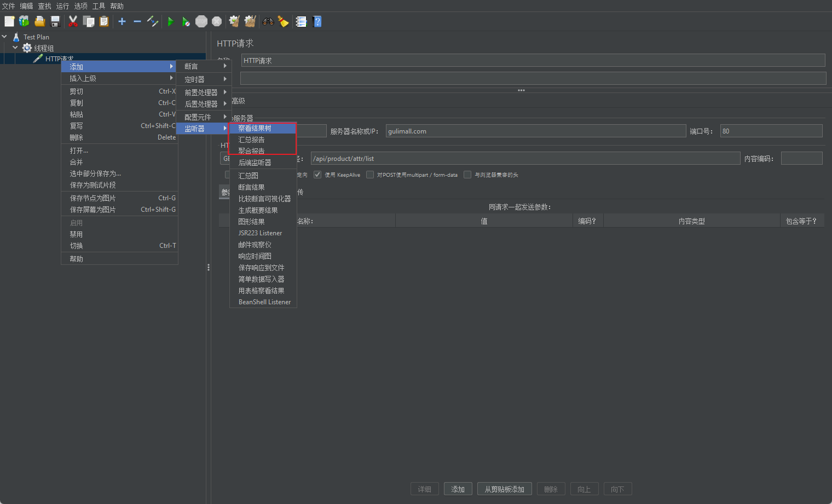Open the 运行 menu

[62, 6]
